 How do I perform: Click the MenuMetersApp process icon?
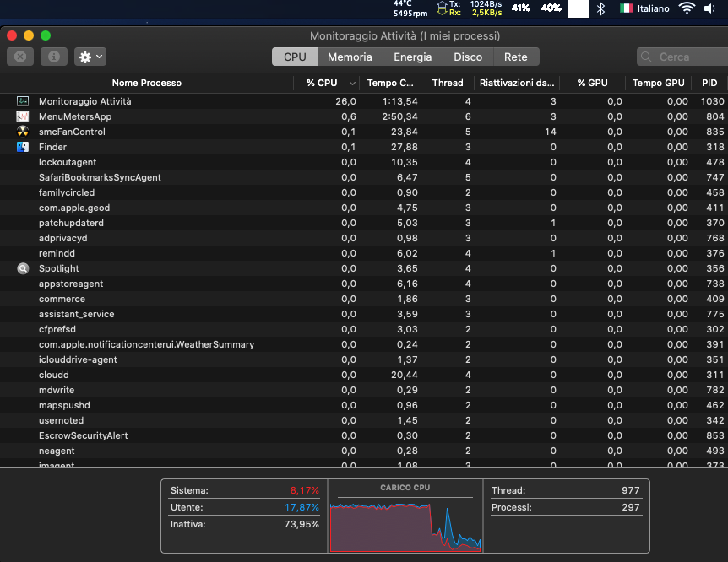click(23, 116)
